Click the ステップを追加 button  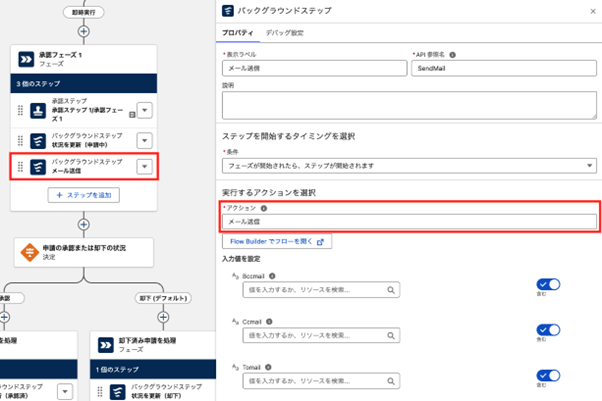[x=84, y=194]
